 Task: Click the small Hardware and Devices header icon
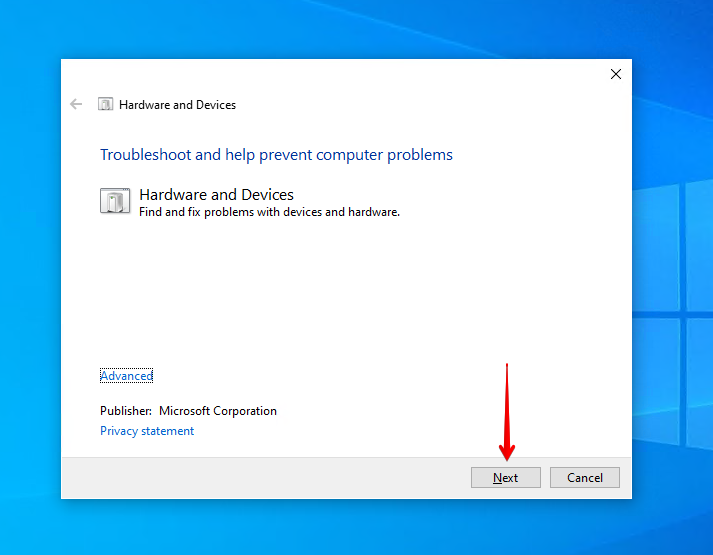click(x=105, y=104)
